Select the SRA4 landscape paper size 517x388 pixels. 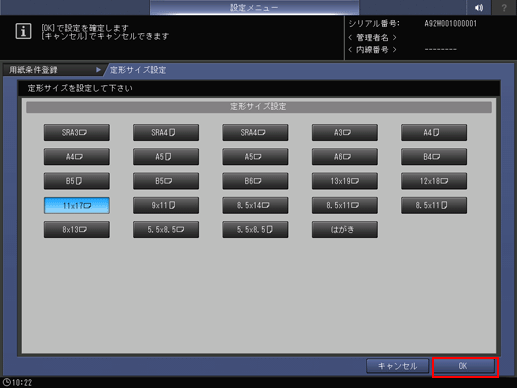pos(255,132)
